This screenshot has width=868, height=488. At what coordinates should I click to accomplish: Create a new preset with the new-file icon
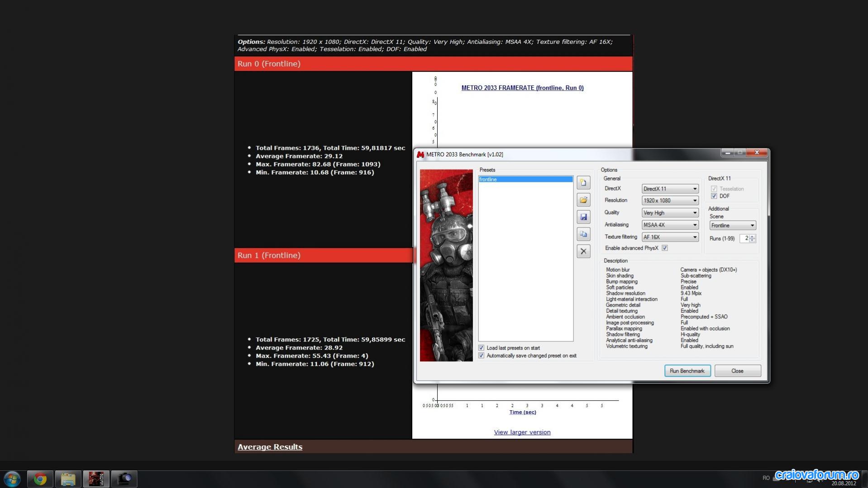583,183
